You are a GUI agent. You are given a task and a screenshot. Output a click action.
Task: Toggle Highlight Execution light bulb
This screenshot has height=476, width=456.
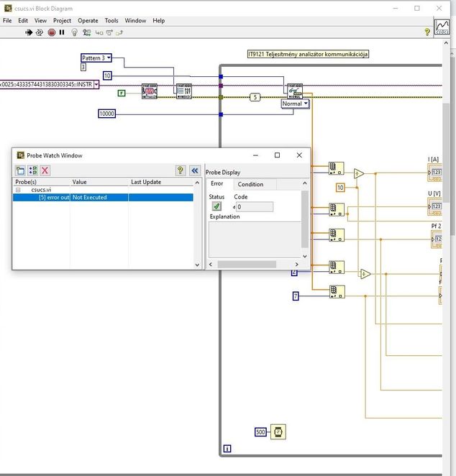coord(74,32)
